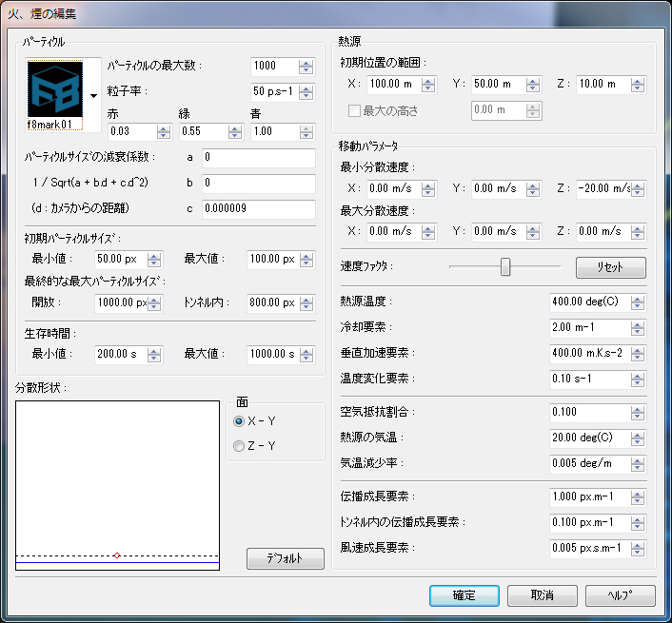Click トンネル内の伝播成長要素 spinner arrows
This screenshot has width=672, height=623.
(638, 523)
